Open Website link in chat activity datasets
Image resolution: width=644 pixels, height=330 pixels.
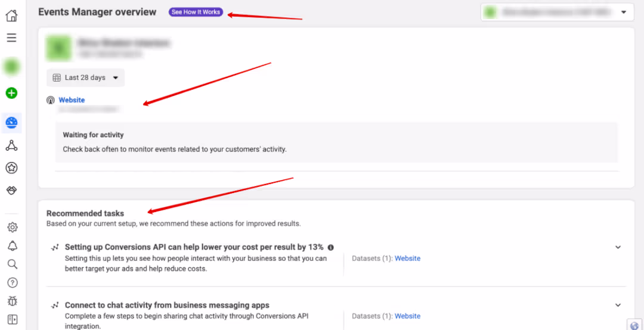tap(407, 316)
